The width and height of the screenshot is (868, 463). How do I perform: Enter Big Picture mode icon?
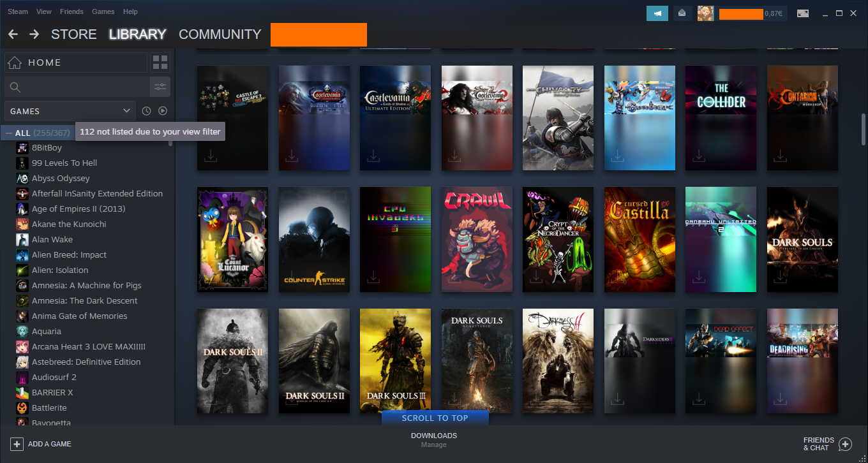pyautogui.click(x=803, y=13)
